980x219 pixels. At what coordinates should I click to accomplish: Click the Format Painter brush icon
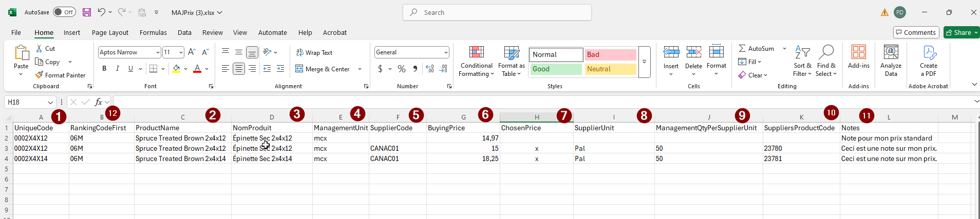(39, 75)
